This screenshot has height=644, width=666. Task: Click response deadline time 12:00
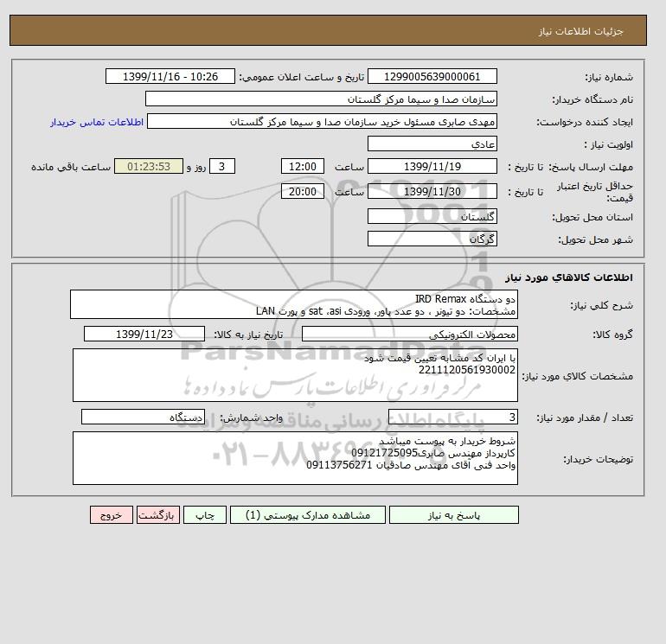point(303,167)
